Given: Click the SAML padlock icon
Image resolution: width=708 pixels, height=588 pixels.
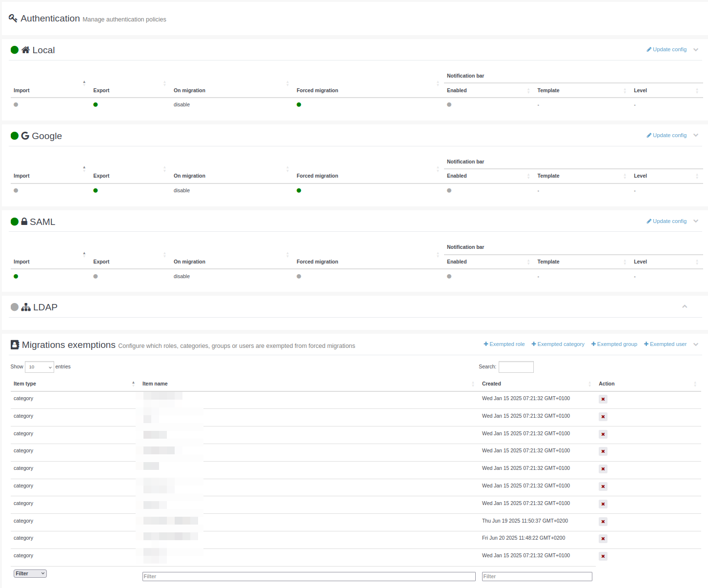Looking at the screenshot, I should tap(24, 222).
